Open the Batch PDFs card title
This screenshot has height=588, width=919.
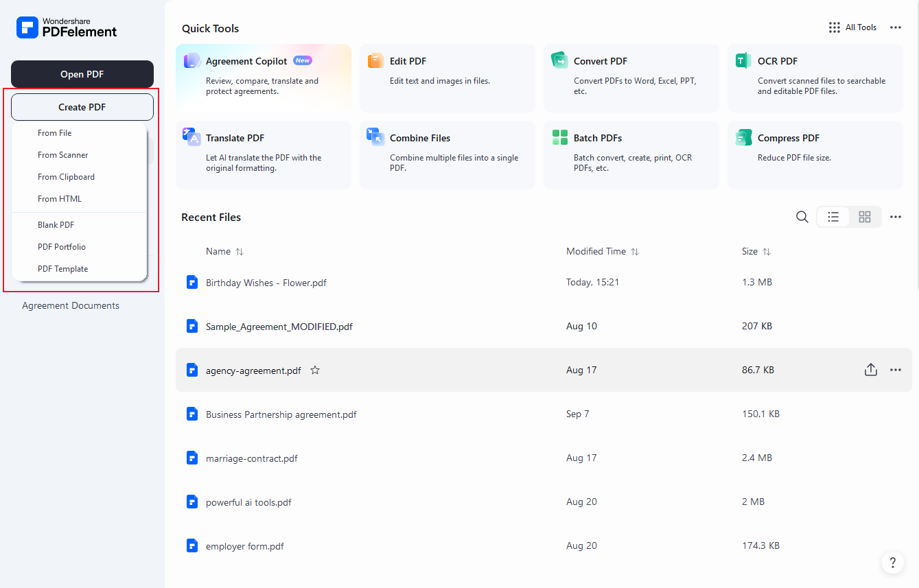pos(598,138)
